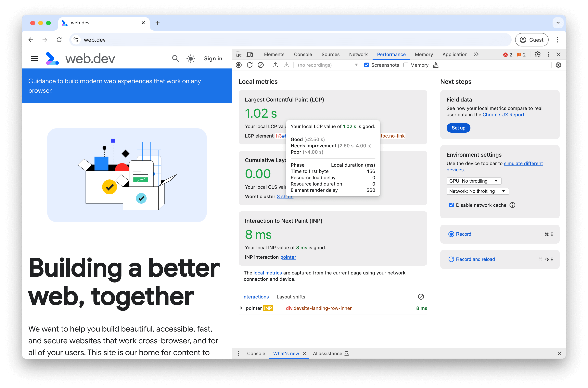Click the clear recordings button
Viewport: 588px width, 388px height.
pos(260,65)
